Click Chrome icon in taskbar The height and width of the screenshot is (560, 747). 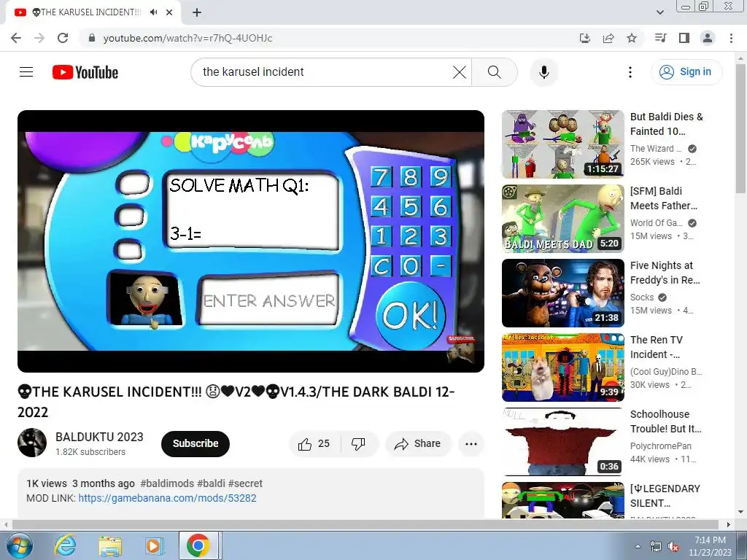click(x=198, y=545)
